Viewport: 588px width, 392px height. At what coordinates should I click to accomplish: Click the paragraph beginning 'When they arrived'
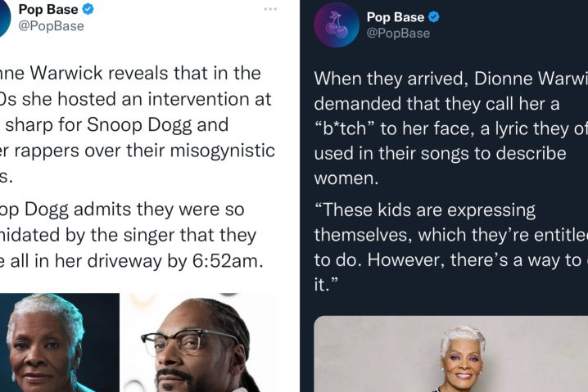(450, 128)
